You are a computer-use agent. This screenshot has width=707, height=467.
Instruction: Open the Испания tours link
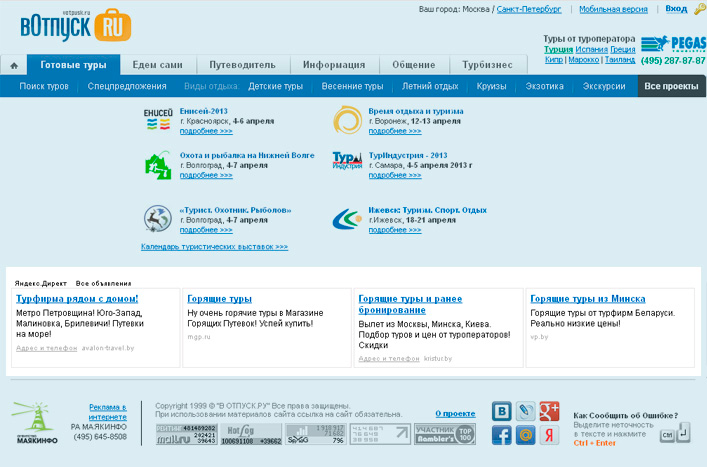coord(592,50)
